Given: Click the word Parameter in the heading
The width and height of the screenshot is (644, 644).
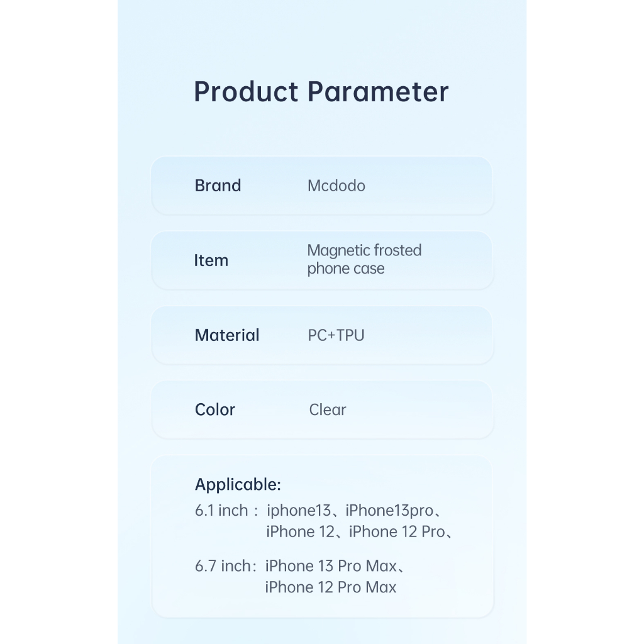Looking at the screenshot, I should (378, 92).
